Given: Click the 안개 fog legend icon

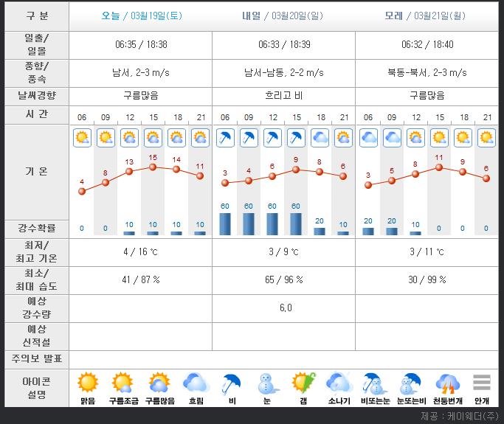Looking at the screenshot, I should pos(482,383).
